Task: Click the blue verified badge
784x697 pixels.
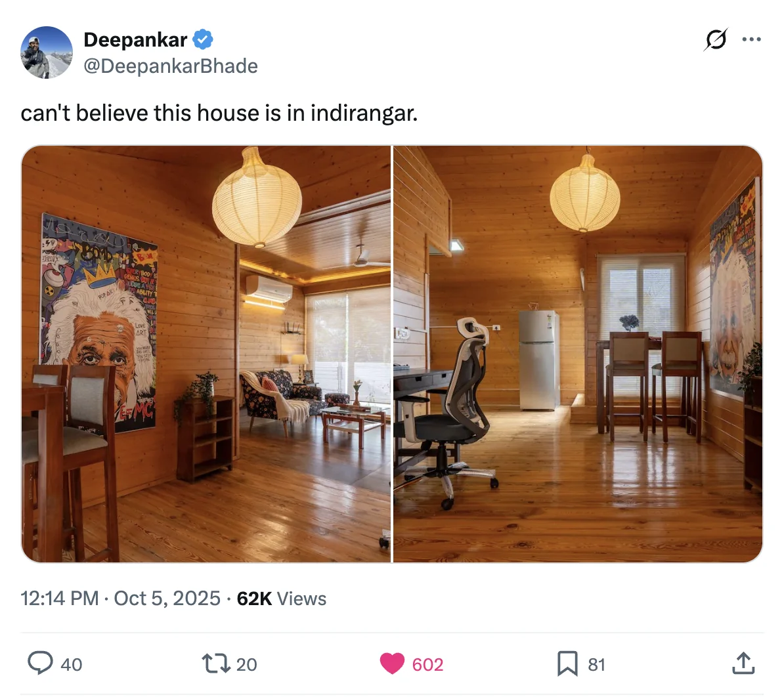Action: tap(202, 39)
